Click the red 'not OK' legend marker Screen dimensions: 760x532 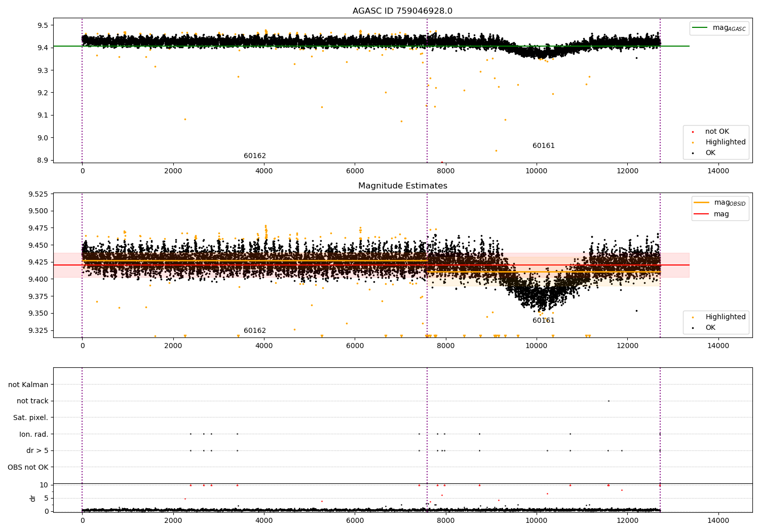693,132
